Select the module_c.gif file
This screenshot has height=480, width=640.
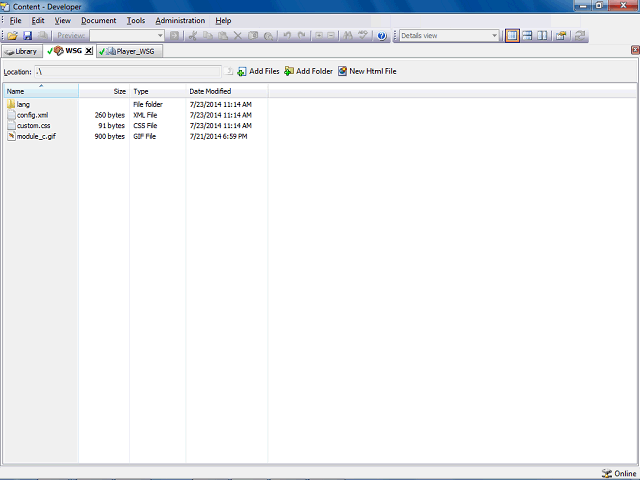pos(36,136)
